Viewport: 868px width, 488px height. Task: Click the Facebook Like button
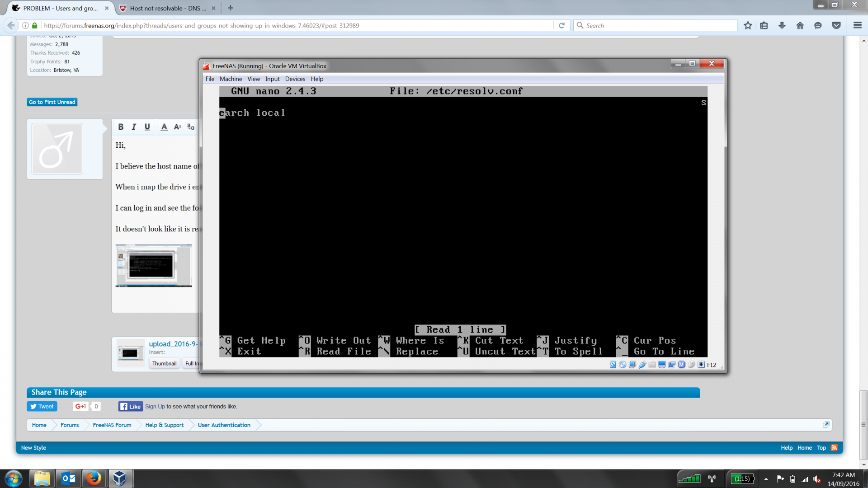(131, 407)
